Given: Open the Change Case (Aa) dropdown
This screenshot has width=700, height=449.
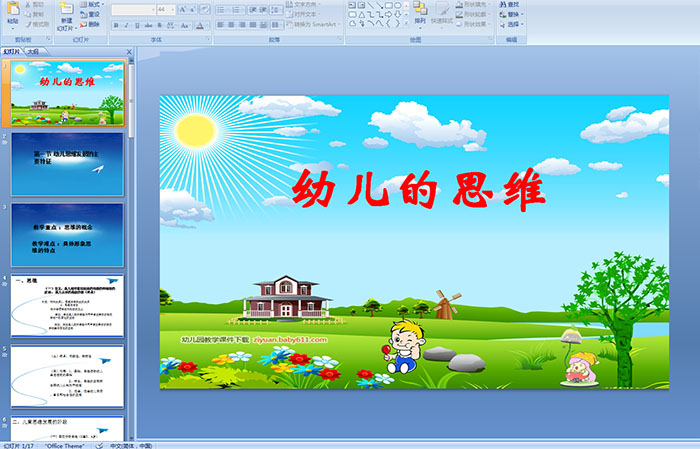Looking at the screenshot, I should pyautogui.click(x=185, y=25).
